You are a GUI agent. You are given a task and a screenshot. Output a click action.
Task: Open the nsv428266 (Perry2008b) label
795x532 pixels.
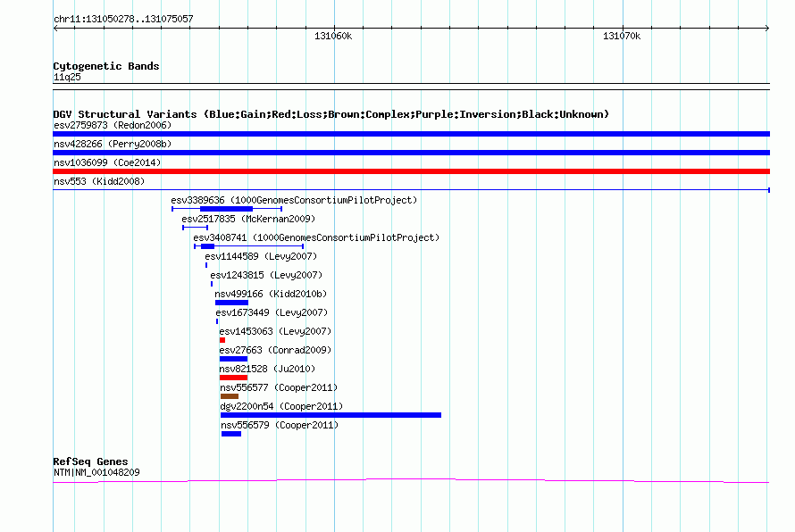113,144
